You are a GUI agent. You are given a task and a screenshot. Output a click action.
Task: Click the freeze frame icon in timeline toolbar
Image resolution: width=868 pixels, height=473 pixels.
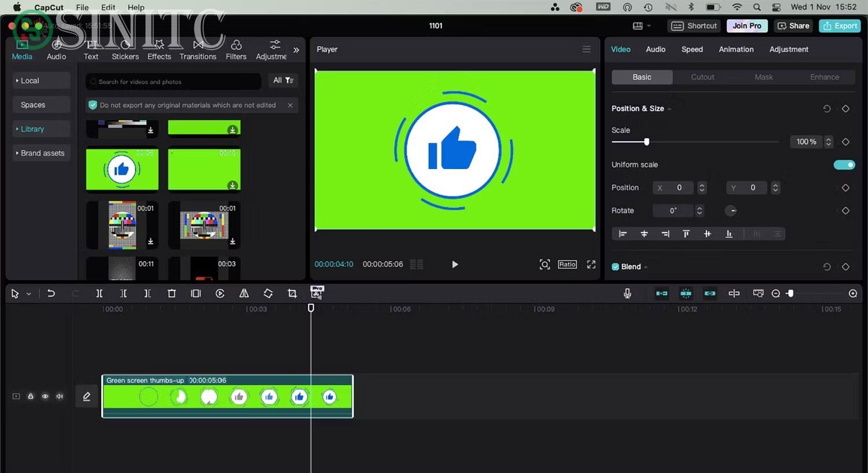coord(196,294)
